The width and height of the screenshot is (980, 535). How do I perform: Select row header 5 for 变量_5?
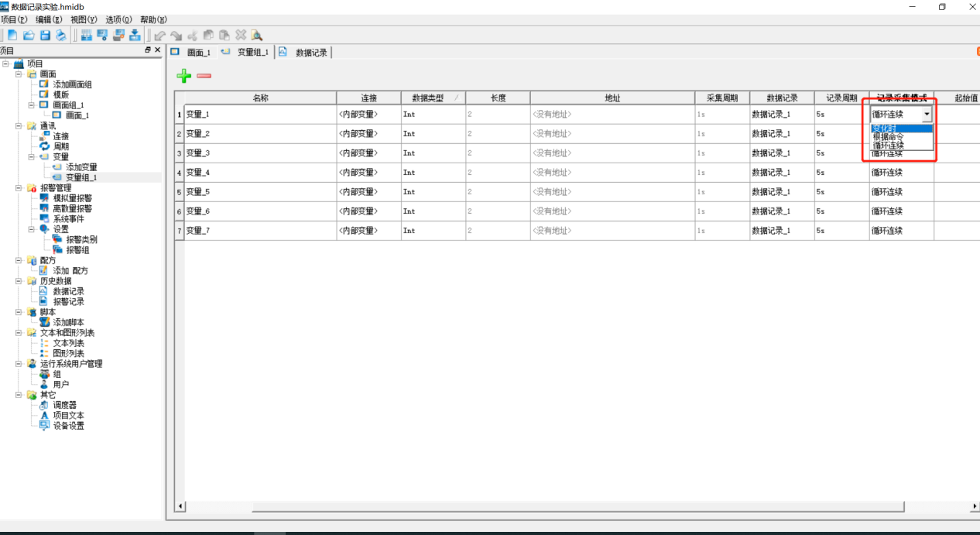pyautogui.click(x=180, y=192)
